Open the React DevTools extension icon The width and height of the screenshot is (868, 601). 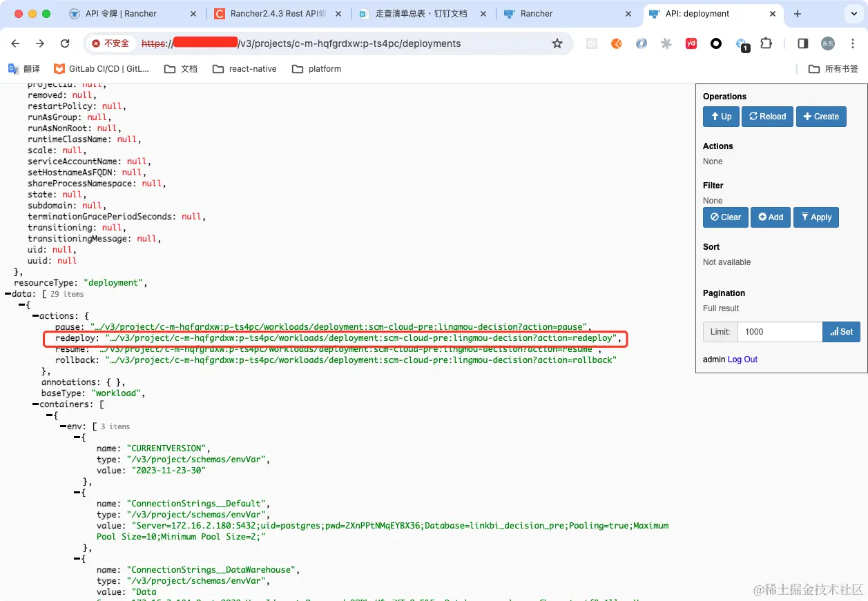(x=592, y=43)
